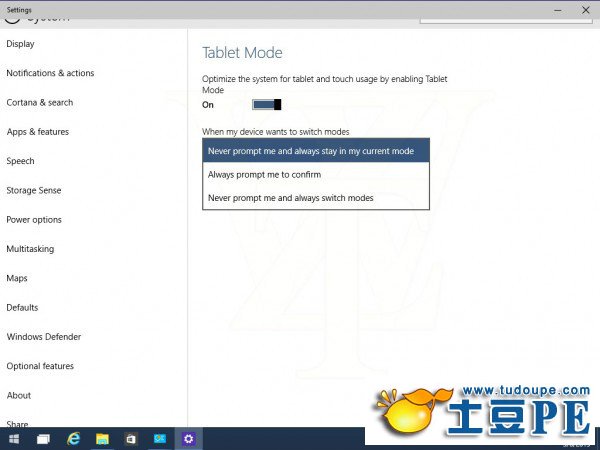This screenshot has height=450, width=600.
Task: Select Apps & features
Action: tap(38, 132)
